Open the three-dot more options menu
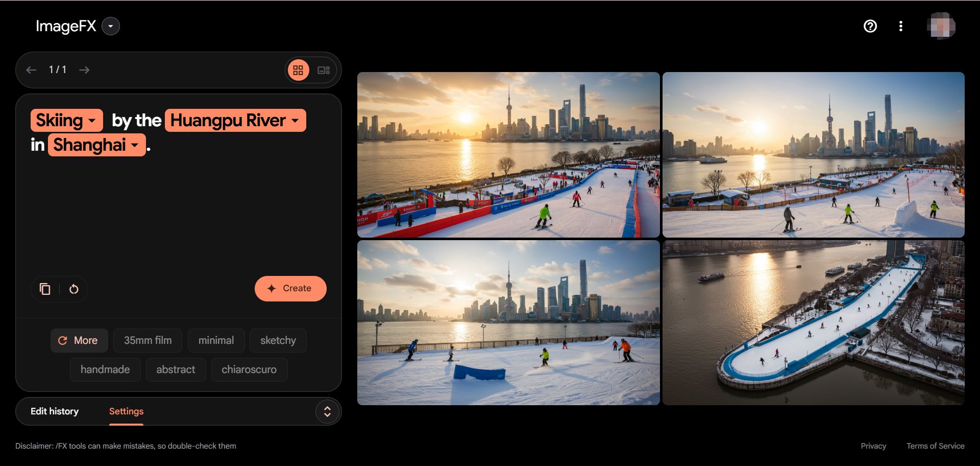The image size is (980, 466). pos(901,26)
